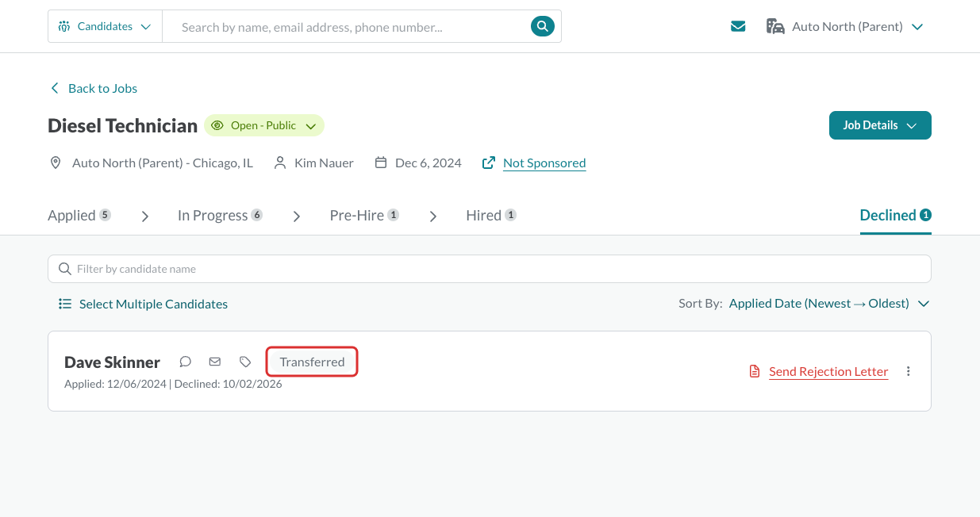Open the Pre-Hire stage tab
Image resolution: width=980 pixels, height=517 pixels.
(x=364, y=215)
